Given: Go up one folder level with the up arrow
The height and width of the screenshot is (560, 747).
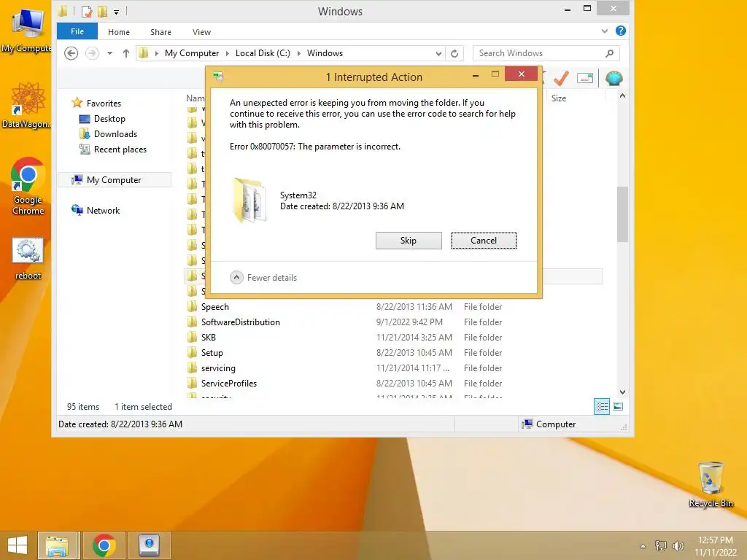Looking at the screenshot, I should (x=125, y=53).
